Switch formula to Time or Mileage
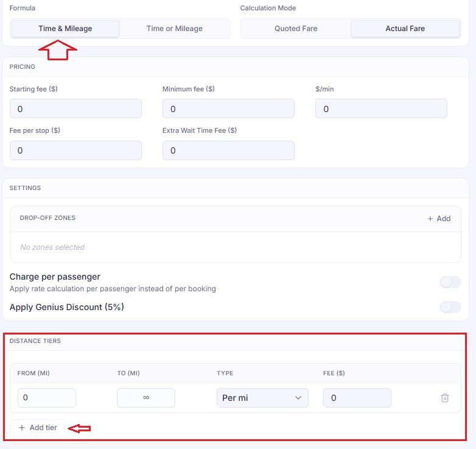476x449 pixels. [175, 29]
